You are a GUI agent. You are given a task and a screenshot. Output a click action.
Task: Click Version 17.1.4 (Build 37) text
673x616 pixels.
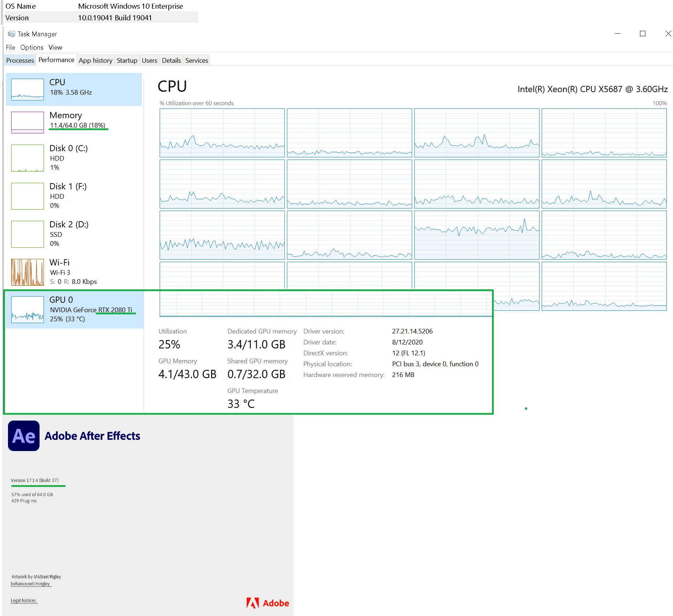tap(35, 480)
